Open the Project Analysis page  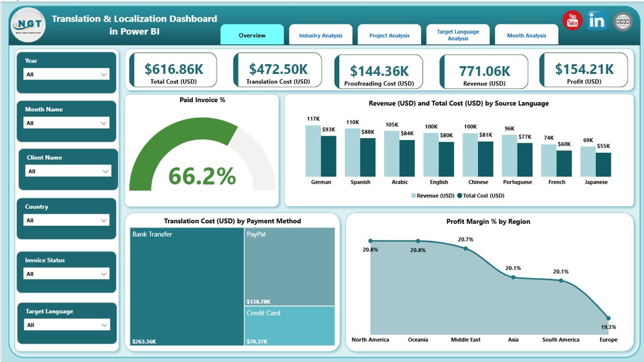tap(389, 34)
